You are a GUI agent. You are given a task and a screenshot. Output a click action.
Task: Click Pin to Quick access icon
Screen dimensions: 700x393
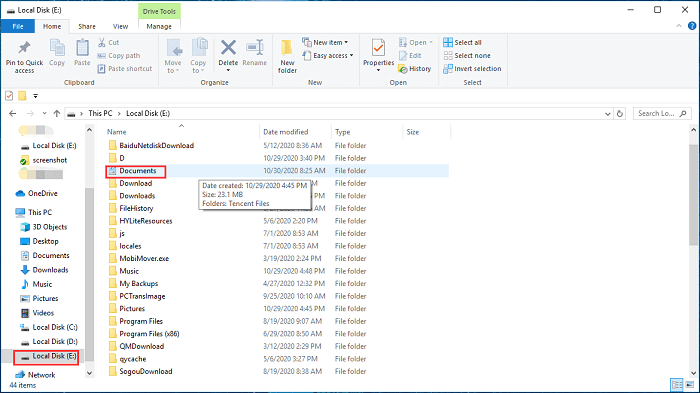pyautogui.click(x=24, y=47)
